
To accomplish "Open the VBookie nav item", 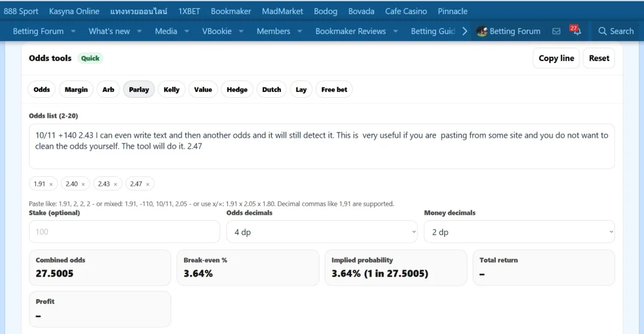I will [x=217, y=31].
